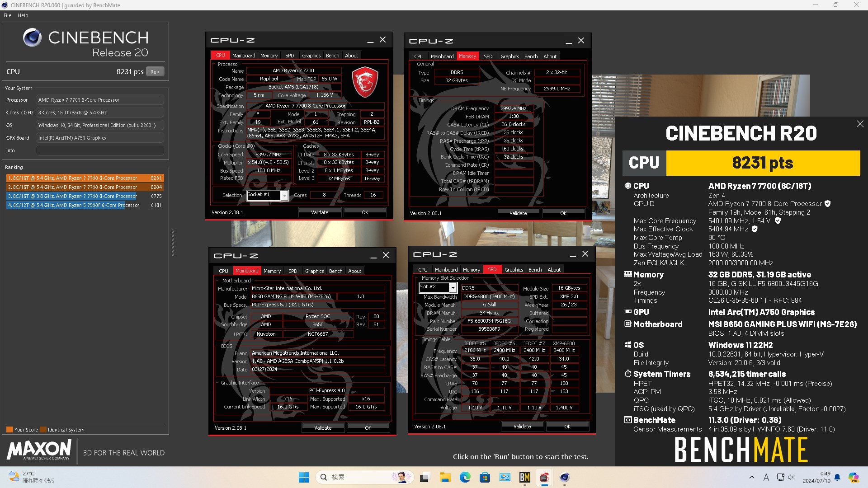
Task: Open Task View from the taskbar
Action: click(425, 477)
